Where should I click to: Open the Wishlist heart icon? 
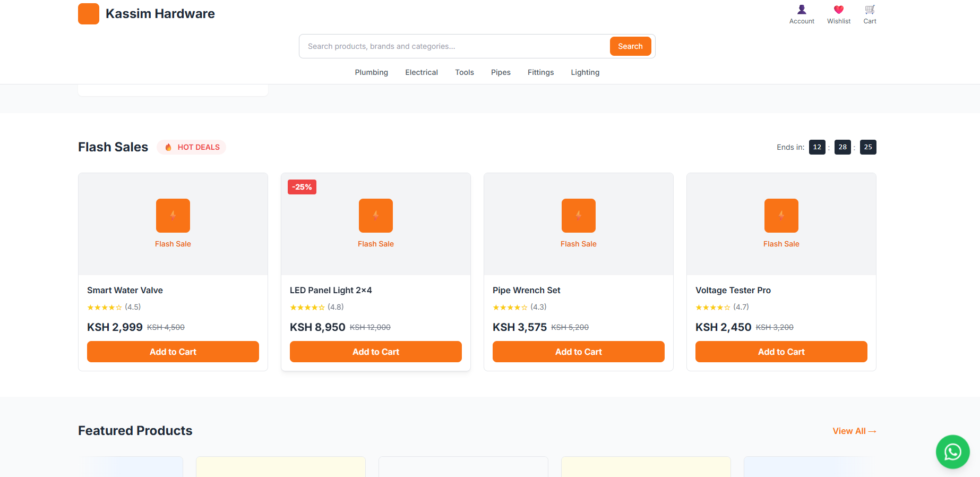tap(838, 10)
